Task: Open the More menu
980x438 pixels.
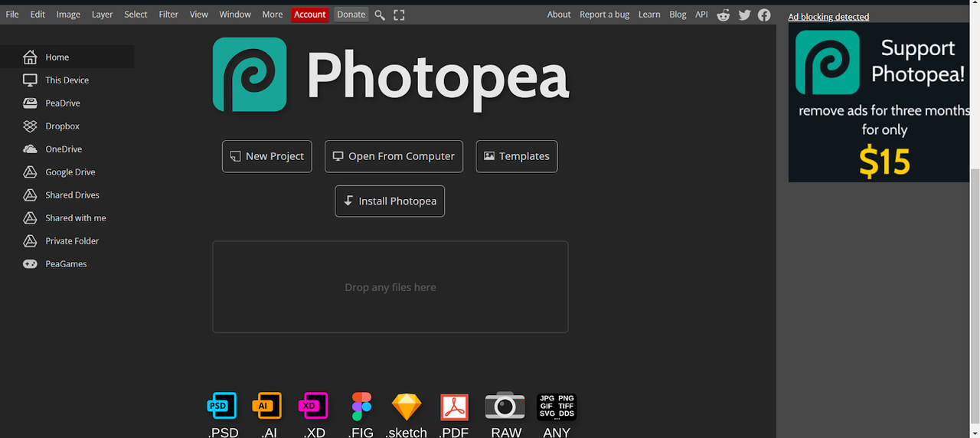Action: coord(273,15)
